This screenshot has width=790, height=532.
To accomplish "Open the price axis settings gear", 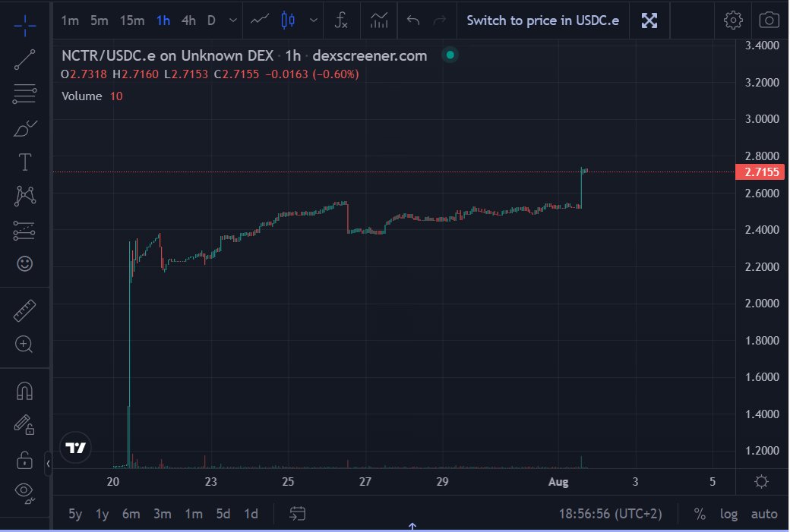I will click(761, 482).
